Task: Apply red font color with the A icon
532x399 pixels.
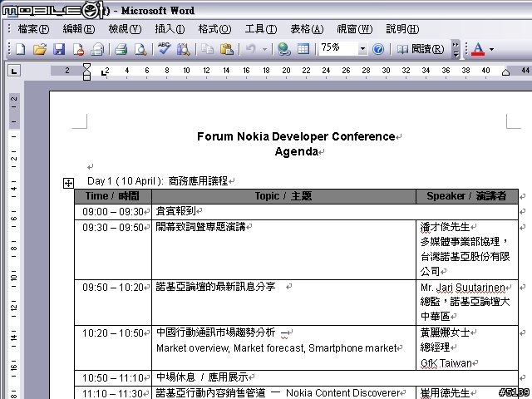Action: tap(478, 49)
